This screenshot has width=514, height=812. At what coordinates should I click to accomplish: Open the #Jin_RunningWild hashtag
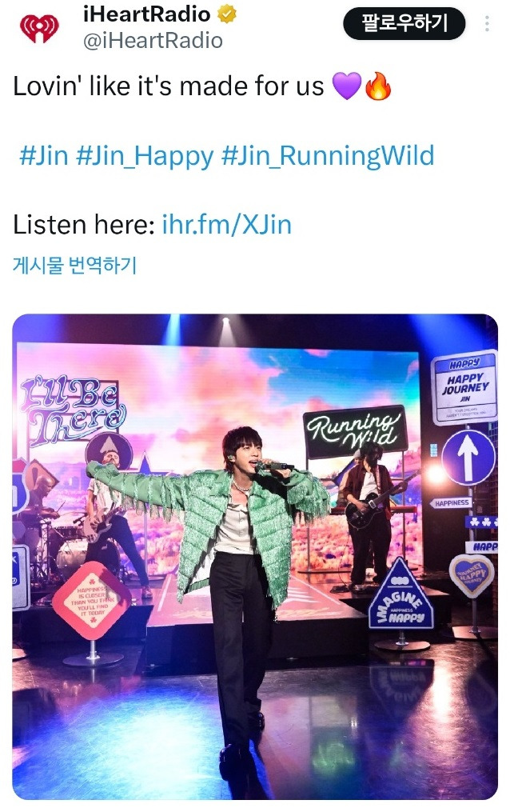(328, 156)
